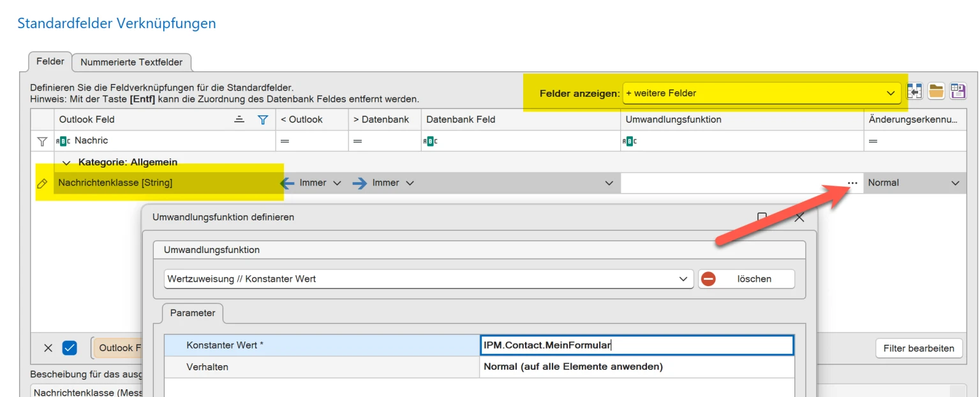Switch to the Nummerierte Textfelder tab

tap(131, 62)
